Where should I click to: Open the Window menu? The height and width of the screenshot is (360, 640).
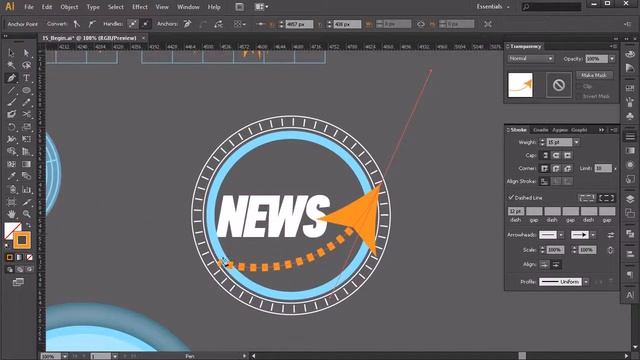click(x=188, y=7)
